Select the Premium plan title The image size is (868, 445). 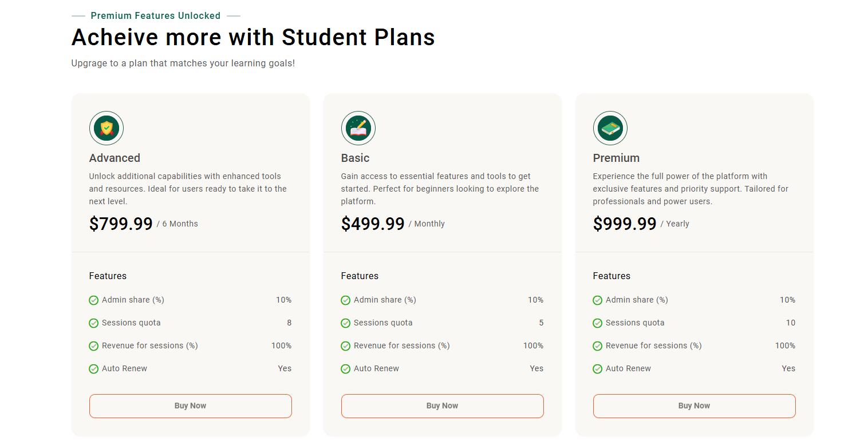pos(616,158)
